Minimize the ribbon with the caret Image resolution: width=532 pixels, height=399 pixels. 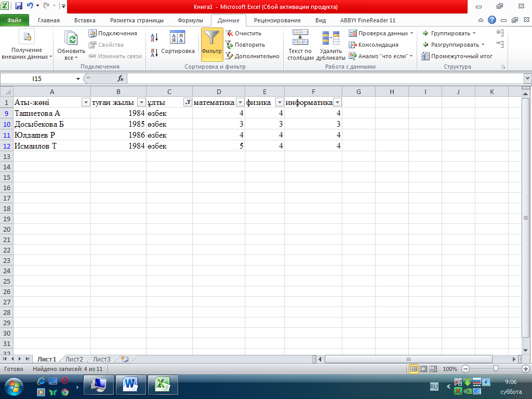[x=481, y=20]
